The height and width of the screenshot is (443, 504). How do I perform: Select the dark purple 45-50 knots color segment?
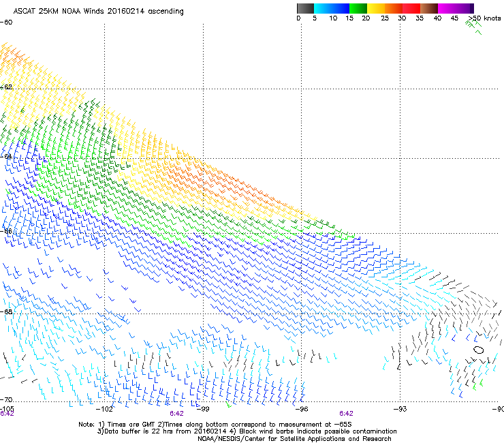click(464, 8)
